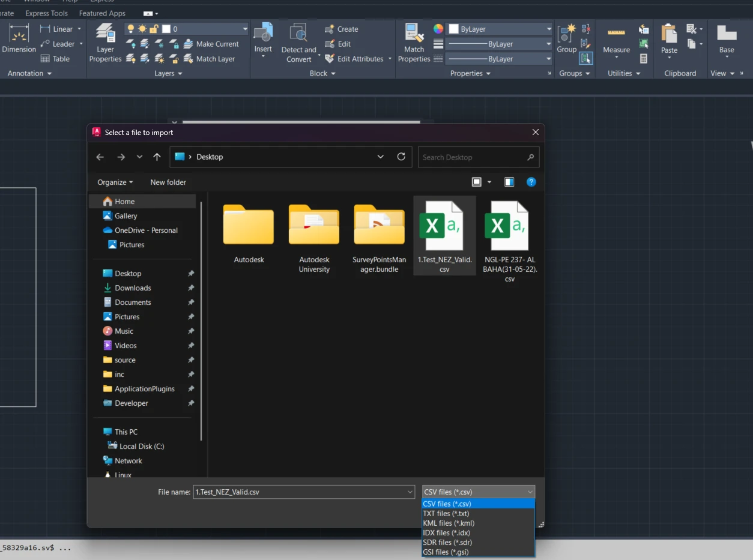Toggle the layer lock padlock icon
The height and width of the screenshot is (560, 753).
click(153, 28)
